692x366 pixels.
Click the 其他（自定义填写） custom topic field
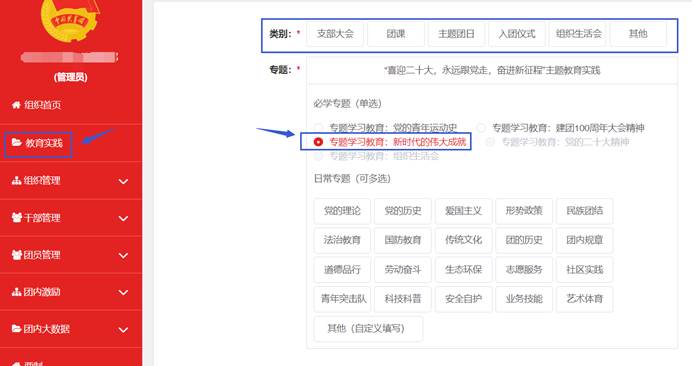(x=368, y=328)
